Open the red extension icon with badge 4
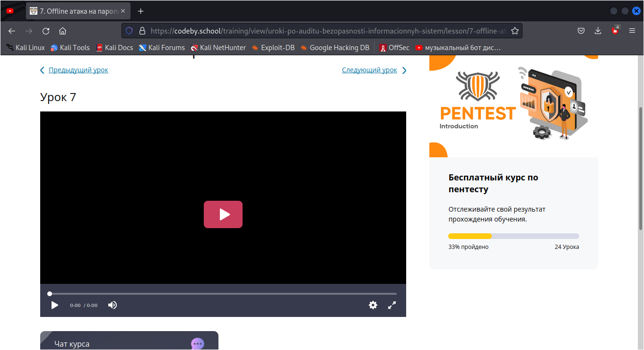 click(615, 31)
